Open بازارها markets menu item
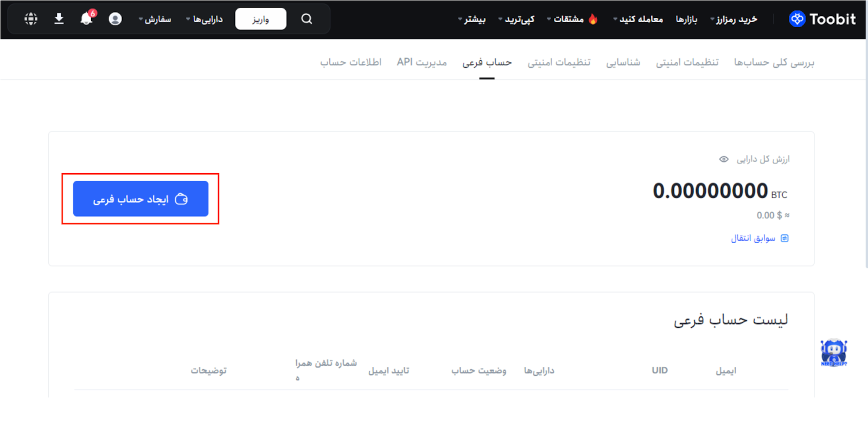This screenshot has height=445, width=868. click(x=686, y=19)
